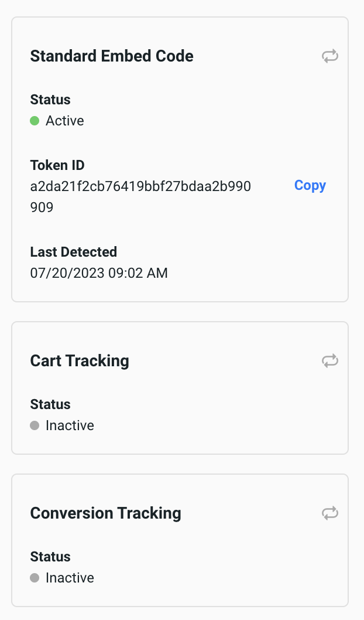Click the gray status dot under Cart Tracking

click(x=35, y=425)
